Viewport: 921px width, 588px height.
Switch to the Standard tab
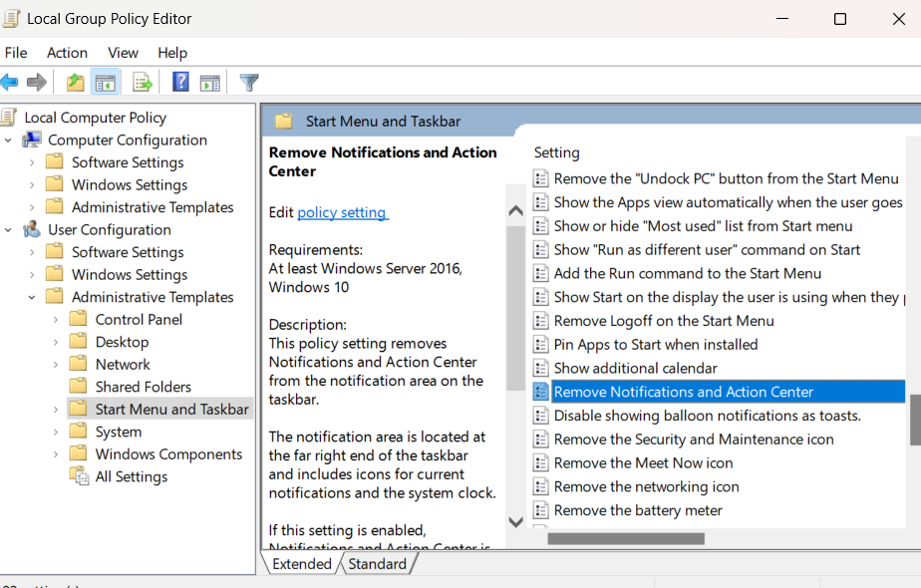coord(377,564)
